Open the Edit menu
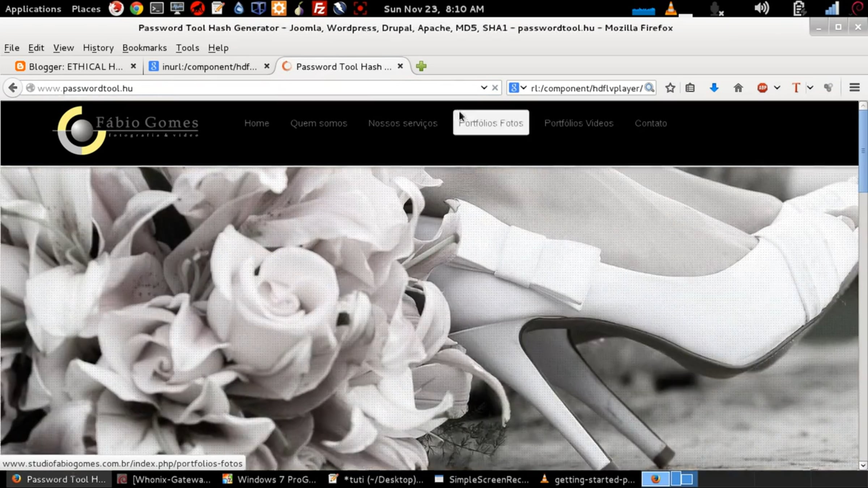This screenshot has width=868, height=488. 36,48
